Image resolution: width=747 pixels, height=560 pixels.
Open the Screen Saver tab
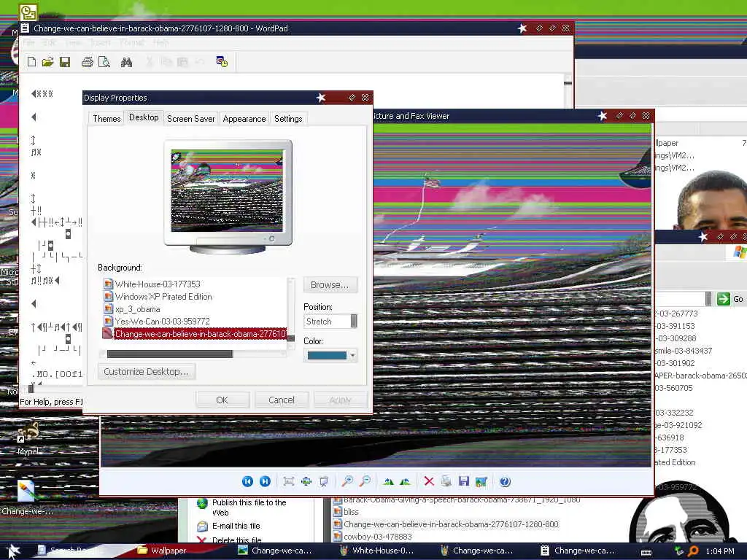click(190, 119)
